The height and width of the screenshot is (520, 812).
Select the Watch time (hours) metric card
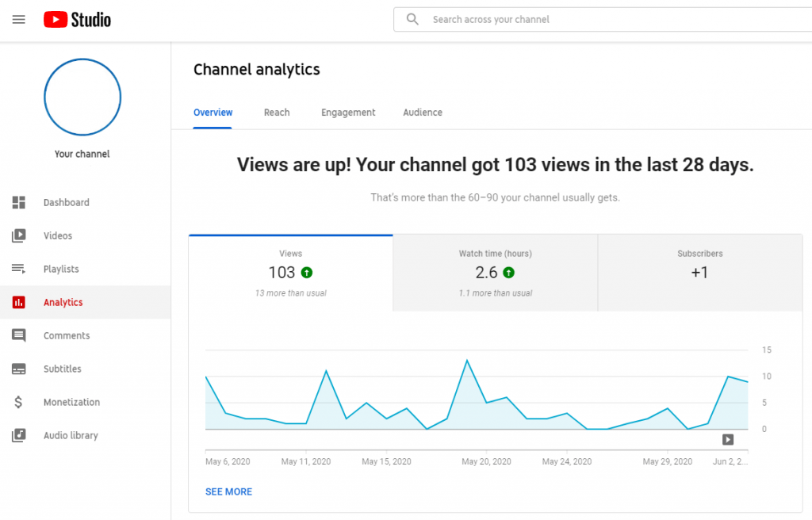(495, 273)
